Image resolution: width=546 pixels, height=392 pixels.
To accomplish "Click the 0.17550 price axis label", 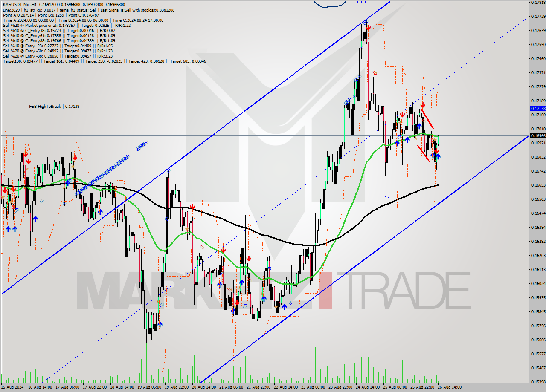I will [x=539, y=45].
